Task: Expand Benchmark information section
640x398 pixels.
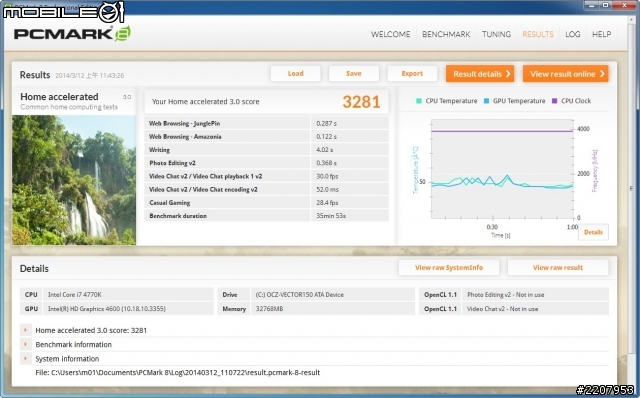Action: [25, 344]
